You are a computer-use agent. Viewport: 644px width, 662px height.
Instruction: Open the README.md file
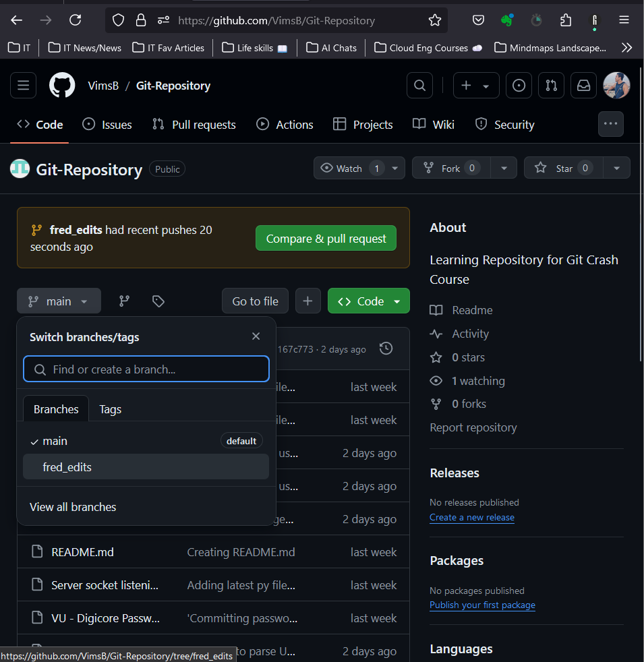pos(82,552)
